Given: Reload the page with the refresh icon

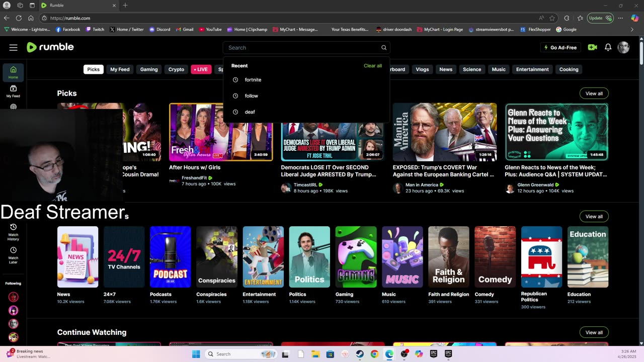Looking at the screenshot, I should click(x=19, y=18).
